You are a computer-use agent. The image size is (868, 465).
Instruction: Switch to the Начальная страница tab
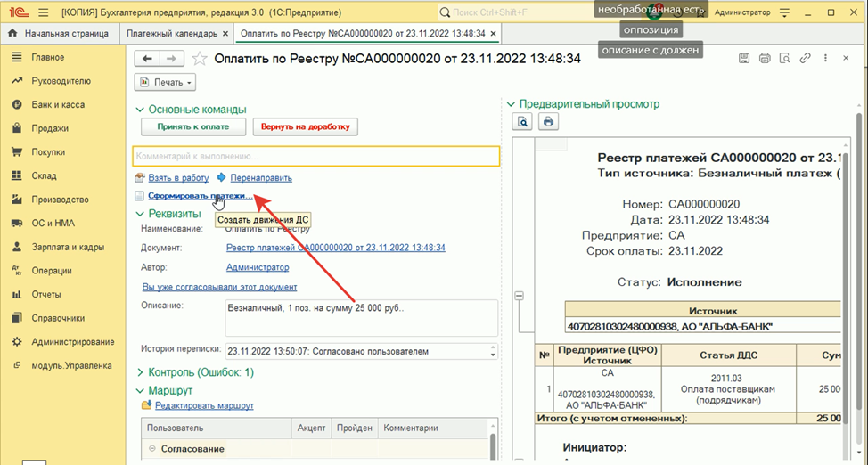(x=60, y=34)
